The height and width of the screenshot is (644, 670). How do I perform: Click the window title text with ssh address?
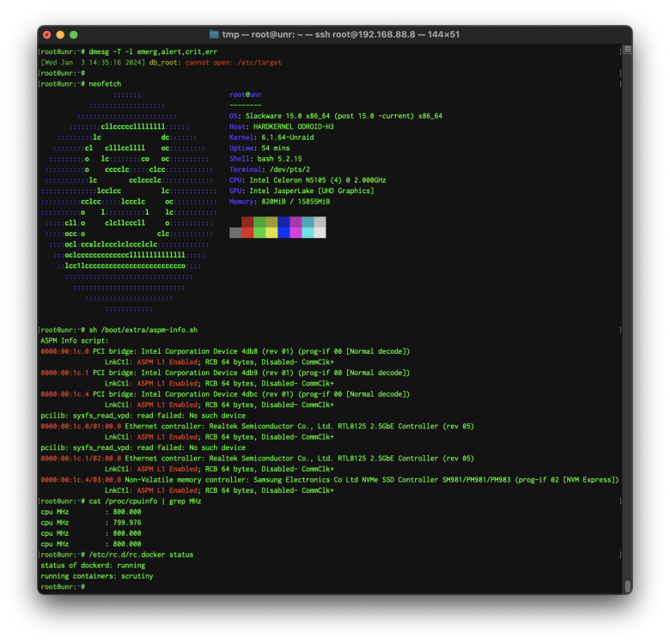point(340,34)
